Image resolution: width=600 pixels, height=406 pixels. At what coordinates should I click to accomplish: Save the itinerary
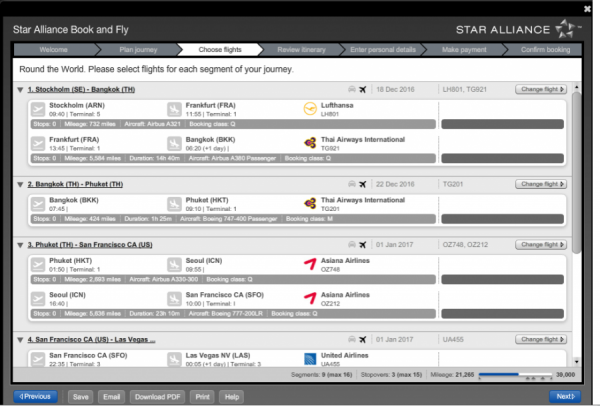click(81, 397)
